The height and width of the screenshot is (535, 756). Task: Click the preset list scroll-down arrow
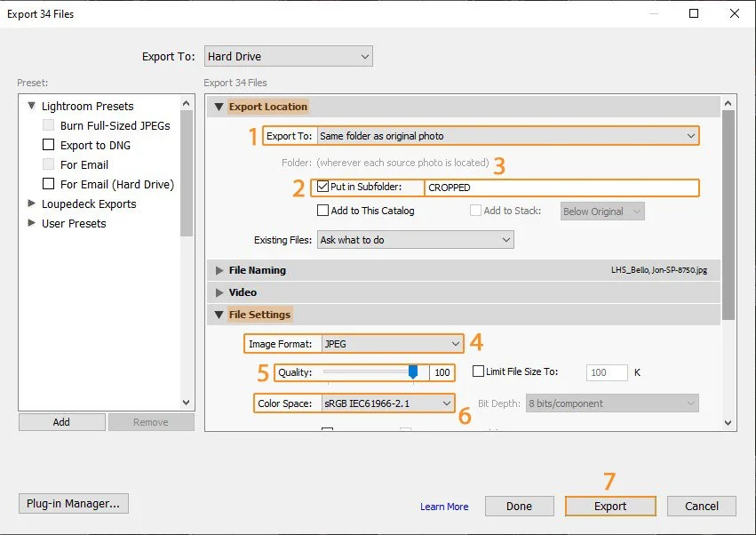click(x=186, y=403)
